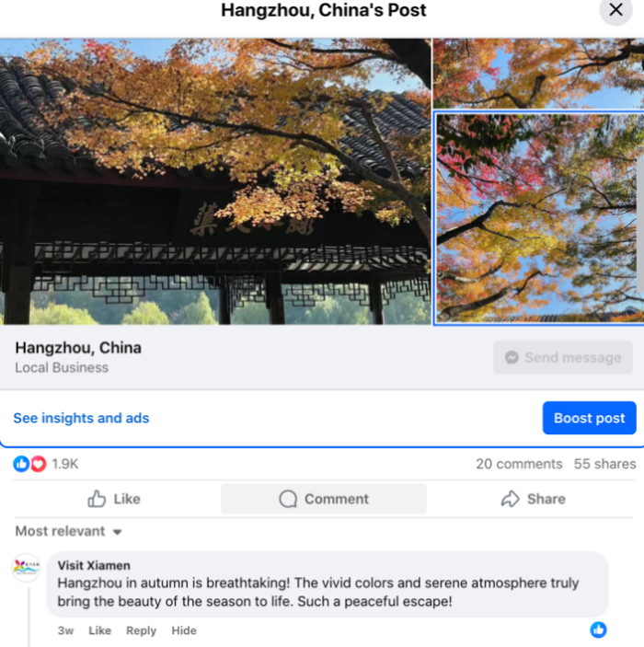
Task: Click the red heart reaction icon
Action: 39,464
